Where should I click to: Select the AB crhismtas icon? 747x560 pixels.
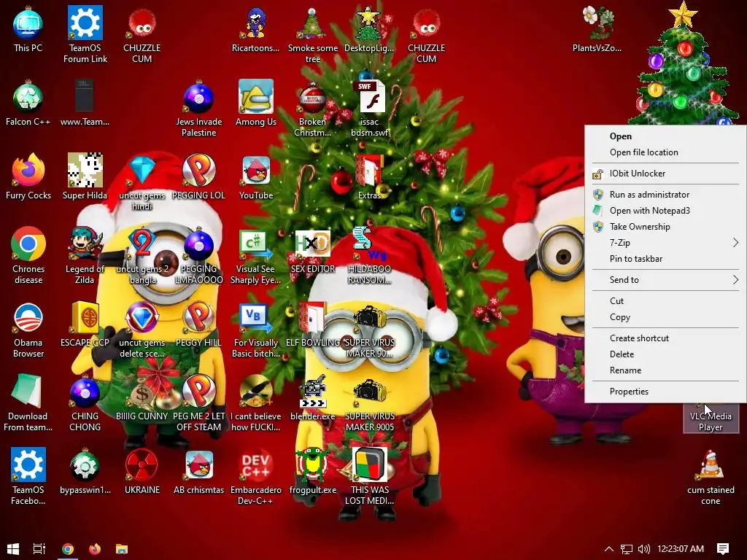click(x=198, y=472)
